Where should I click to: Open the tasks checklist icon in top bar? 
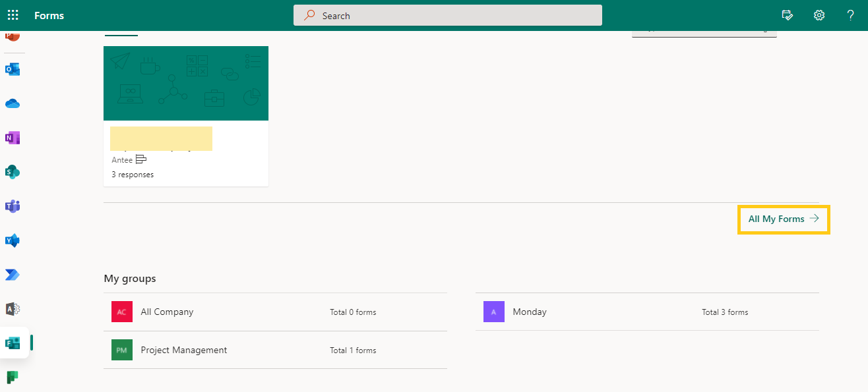click(788, 14)
